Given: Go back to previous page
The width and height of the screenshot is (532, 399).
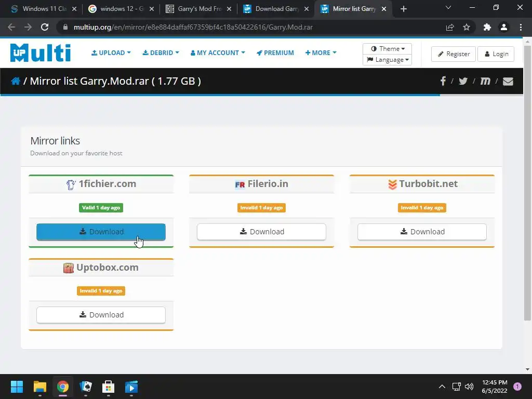Looking at the screenshot, I should pos(11,27).
